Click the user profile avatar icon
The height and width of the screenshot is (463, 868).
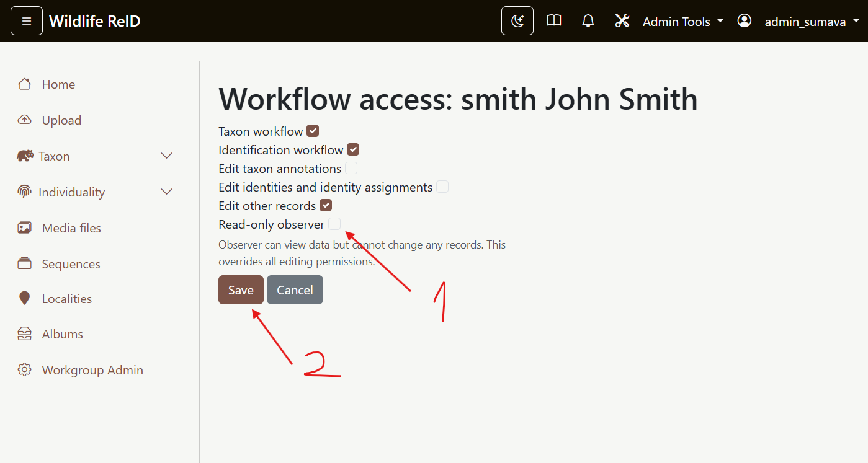point(745,20)
